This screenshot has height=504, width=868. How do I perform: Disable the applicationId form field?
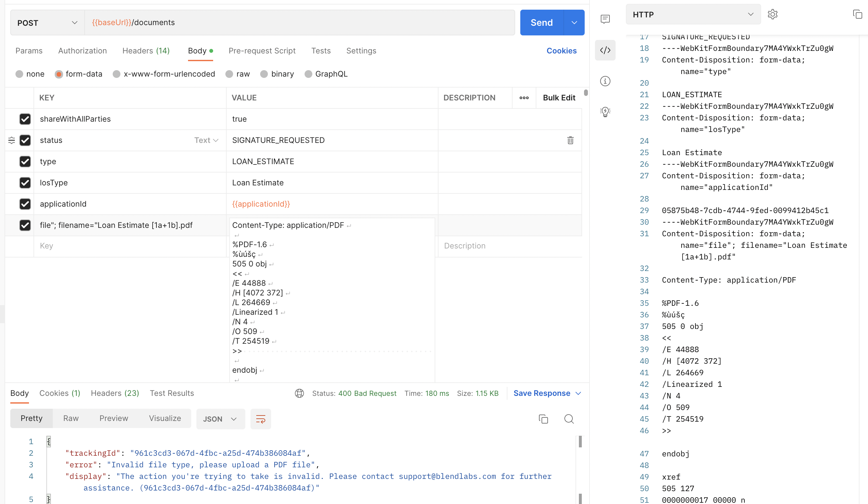pyautogui.click(x=25, y=204)
